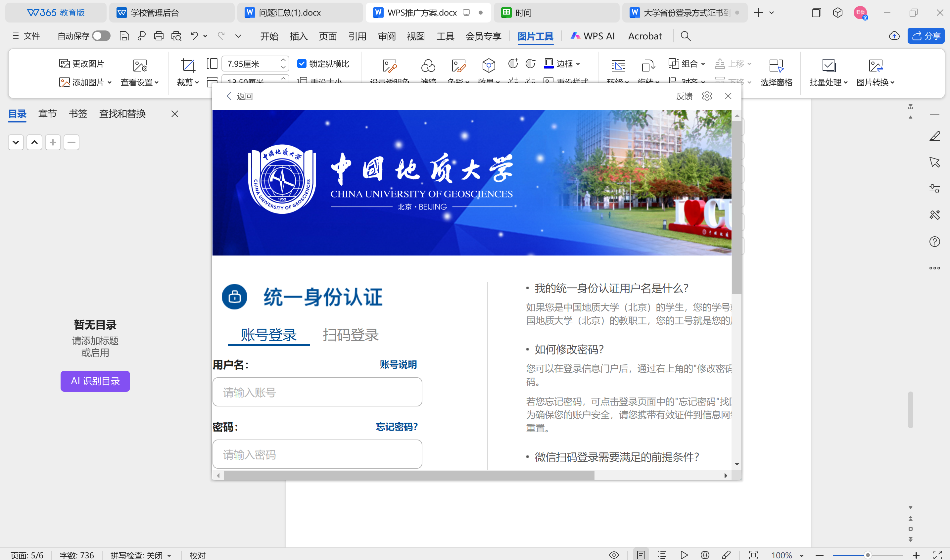Click the Undo arrow icon
This screenshot has width=950, height=560.
click(194, 36)
